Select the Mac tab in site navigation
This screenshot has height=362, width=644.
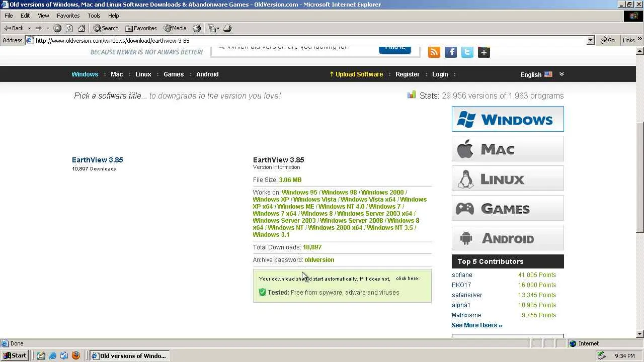[x=117, y=74]
